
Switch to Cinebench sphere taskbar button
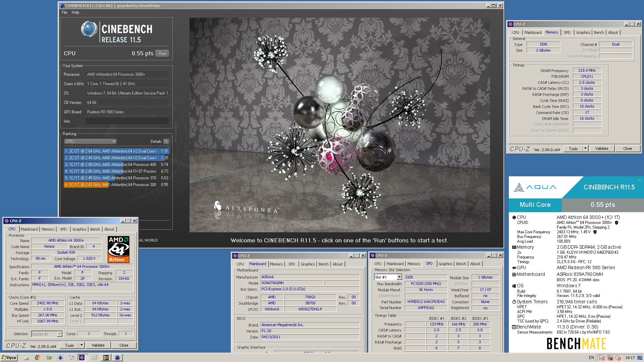[117, 358]
